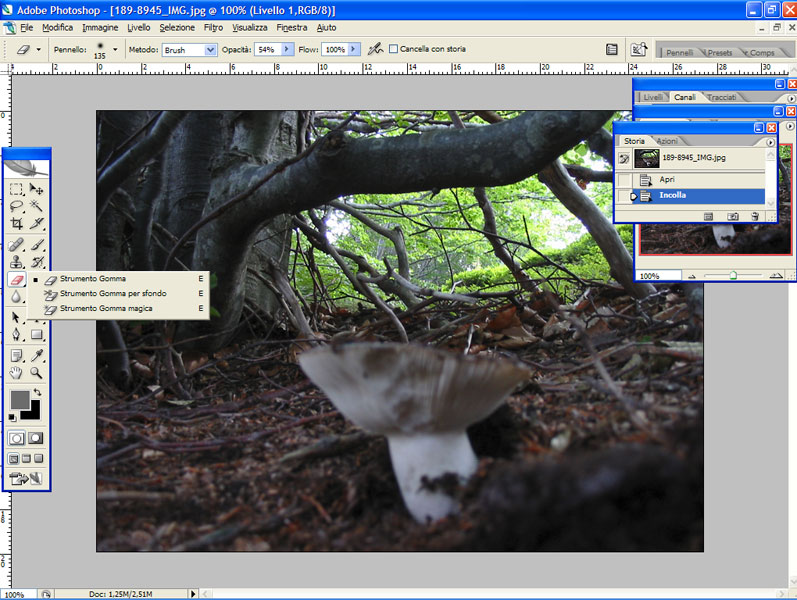
Task: Set history brush source on Apri state
Action: [x=624, y=179]
